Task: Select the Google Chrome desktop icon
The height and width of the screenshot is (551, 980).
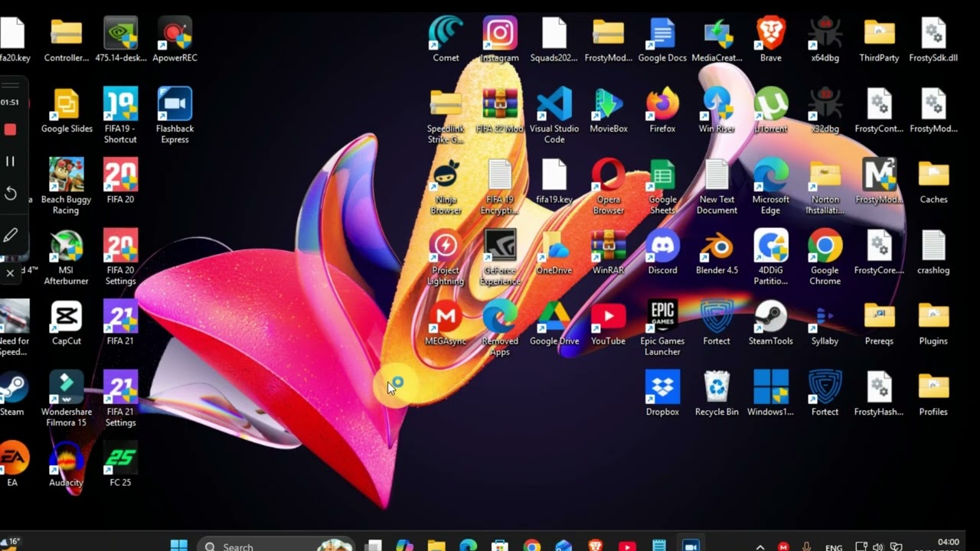Action: tap(825, 256)
